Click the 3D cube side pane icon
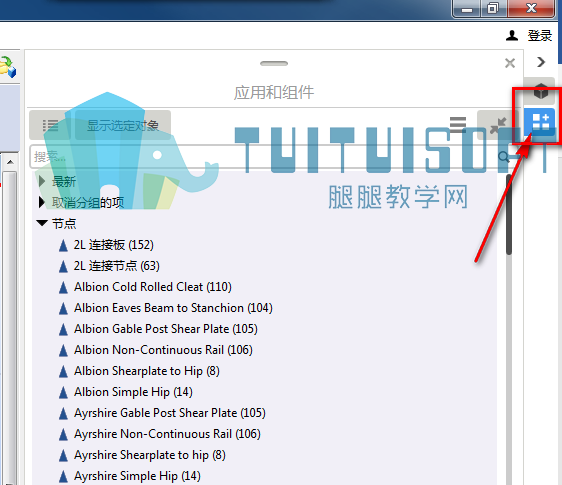The image size is (562, 485). click(541, 91)
